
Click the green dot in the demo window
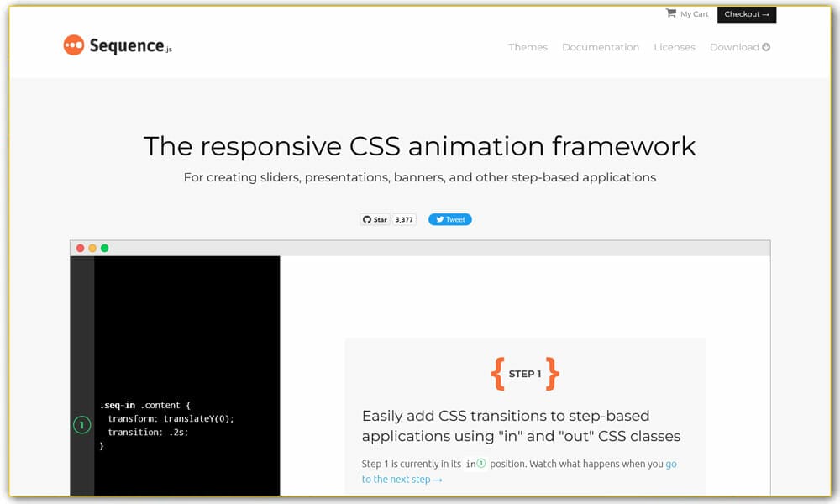click(x=105, y=248)
